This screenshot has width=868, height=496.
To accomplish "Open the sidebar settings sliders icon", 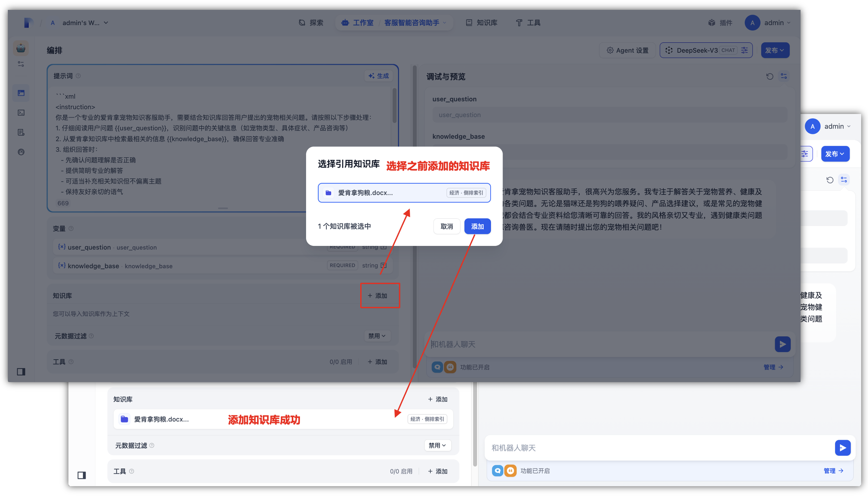I will 21,64.
